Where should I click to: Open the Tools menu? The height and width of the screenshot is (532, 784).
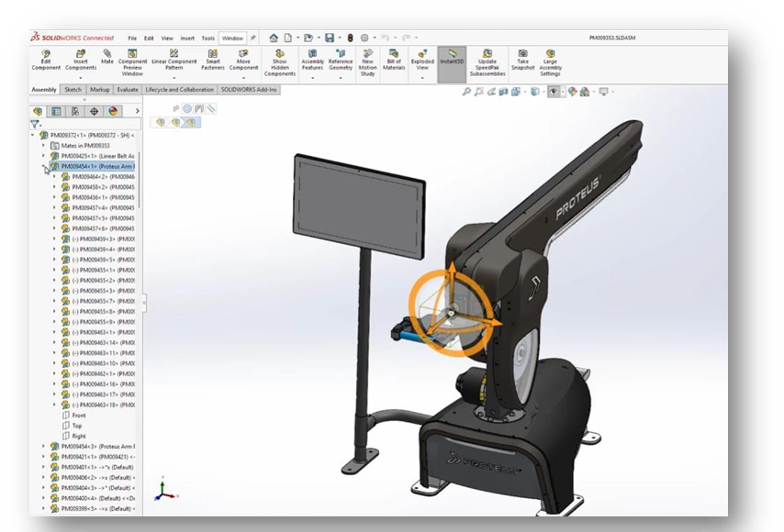coord(208,38)
